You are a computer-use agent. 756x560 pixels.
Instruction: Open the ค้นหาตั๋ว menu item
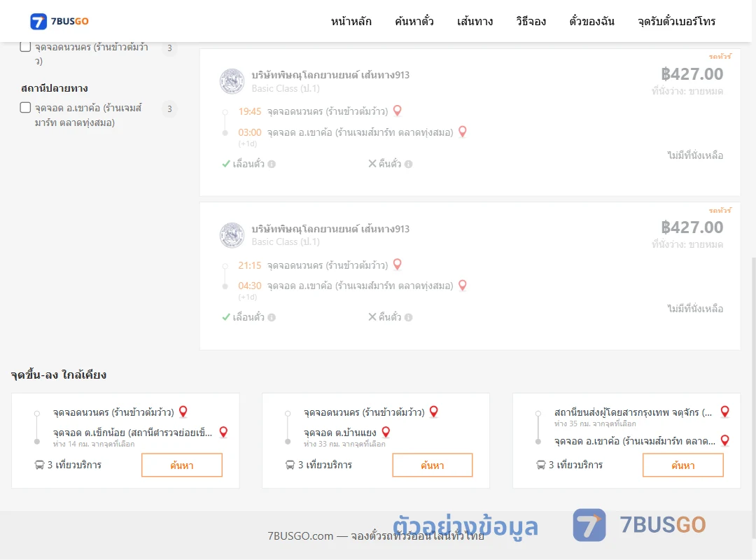pos(414,21)
